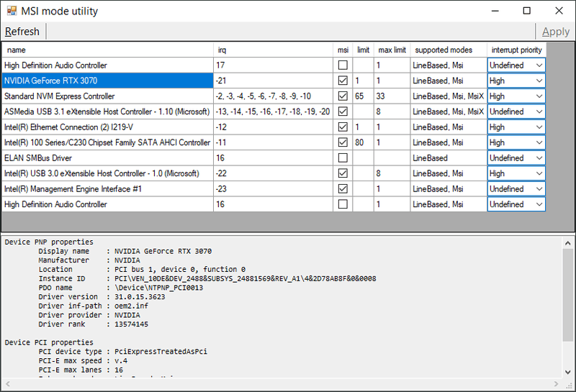Image resolution: width=576 pixels, height=392 pixels.
Task: Open interrupt priority dropdown for Intel Ethernet Connection
Action: (516, 127)
